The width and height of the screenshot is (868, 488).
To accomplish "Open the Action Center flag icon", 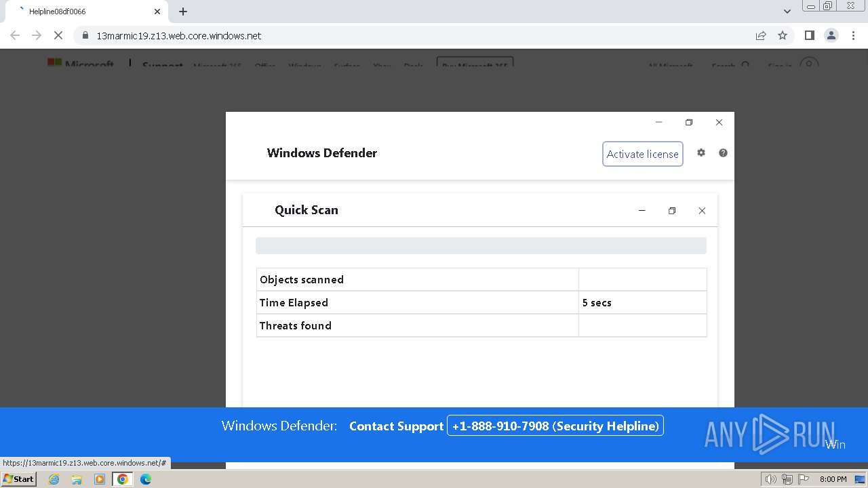I will 803,479.
